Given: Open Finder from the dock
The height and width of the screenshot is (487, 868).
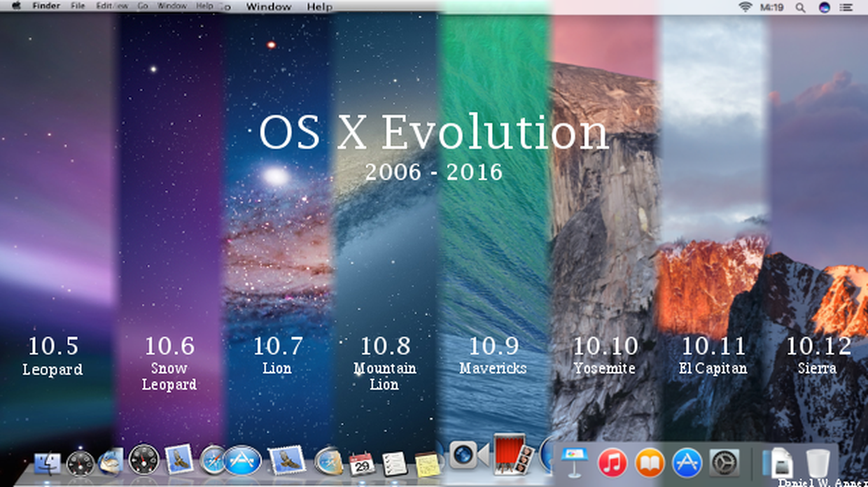Looking at the screenshot, I should coord(48,463).
